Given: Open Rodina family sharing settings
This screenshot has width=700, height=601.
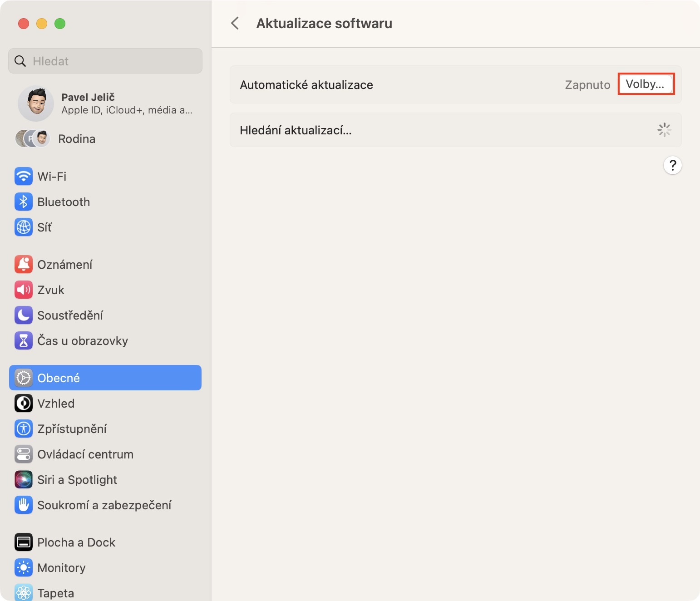Looking at the screenshot, I should click(76, 139).
